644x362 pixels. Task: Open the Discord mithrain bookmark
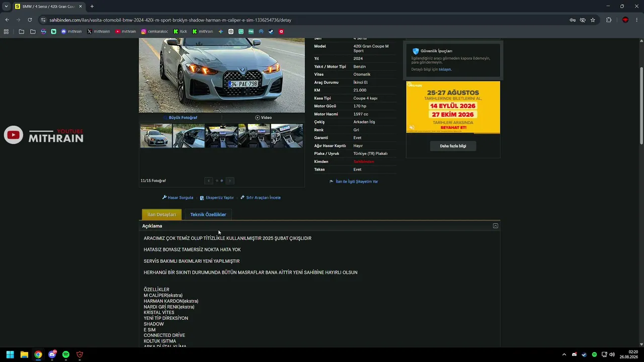(71, 31)
